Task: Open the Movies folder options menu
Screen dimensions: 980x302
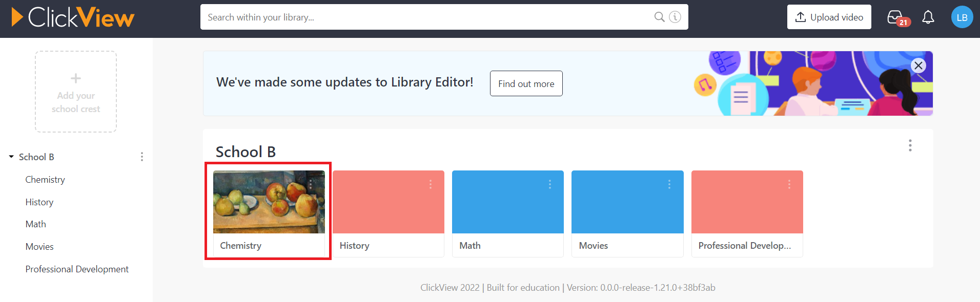Action: point(669,184)
